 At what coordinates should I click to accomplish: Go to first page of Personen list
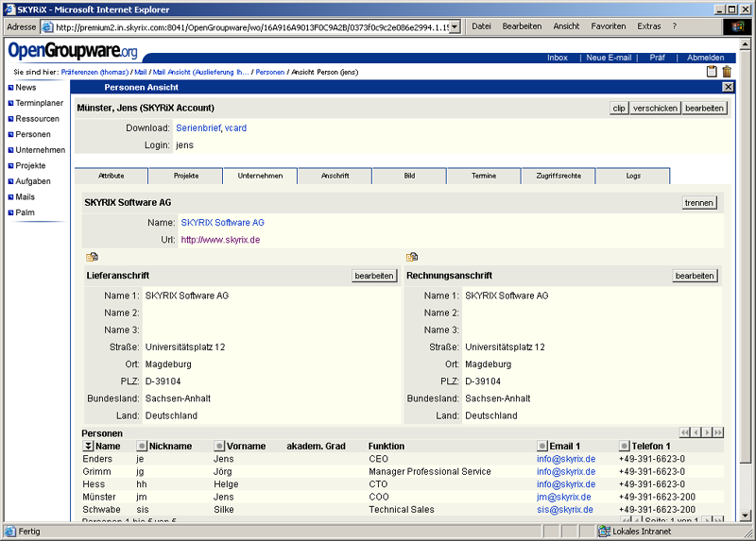[685, 432]
